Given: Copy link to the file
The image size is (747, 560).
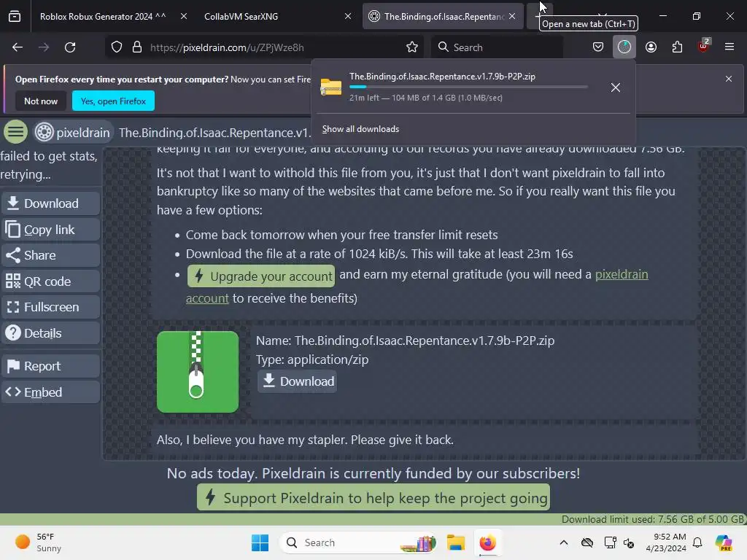Looking at the screenshot, I should tap(50, 230).
